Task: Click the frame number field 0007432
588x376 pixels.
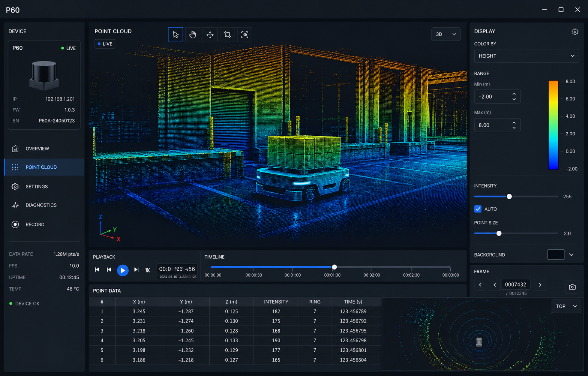Action: (516, 285)
